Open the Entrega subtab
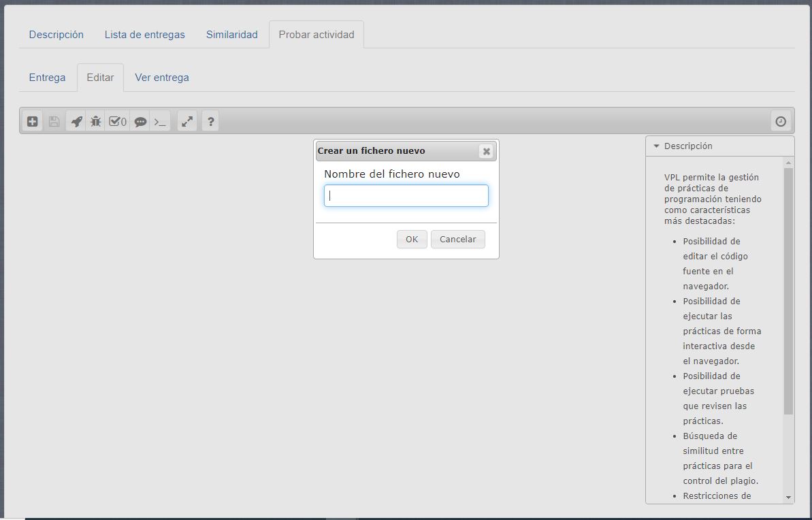Image resolution: width=812 pixels, height=520 pixels. tap(47, 78)
